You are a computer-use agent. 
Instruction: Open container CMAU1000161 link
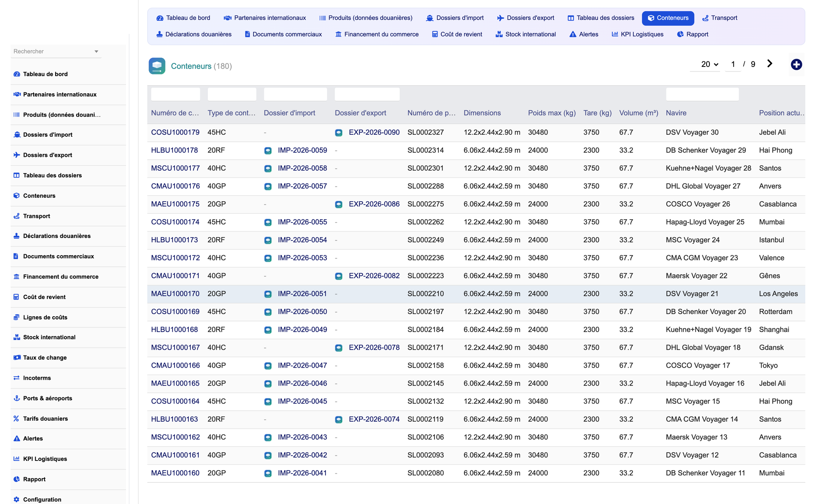175,455
